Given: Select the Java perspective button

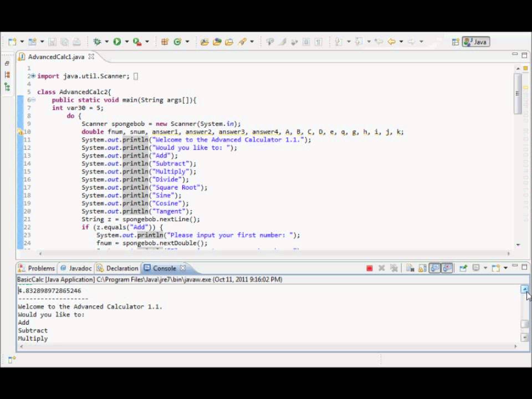Looking at the screenshot, I should [x=475, y=42].
